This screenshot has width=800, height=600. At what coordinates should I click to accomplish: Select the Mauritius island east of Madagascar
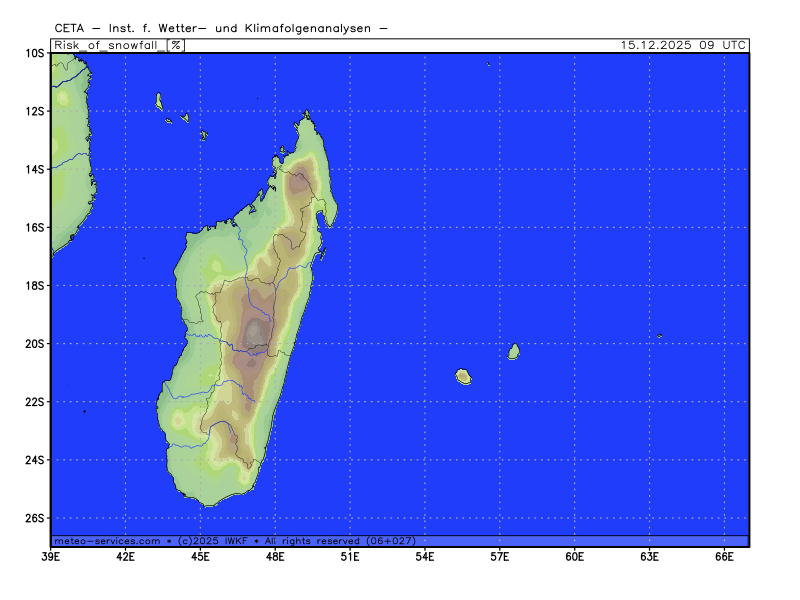(514, 351)
